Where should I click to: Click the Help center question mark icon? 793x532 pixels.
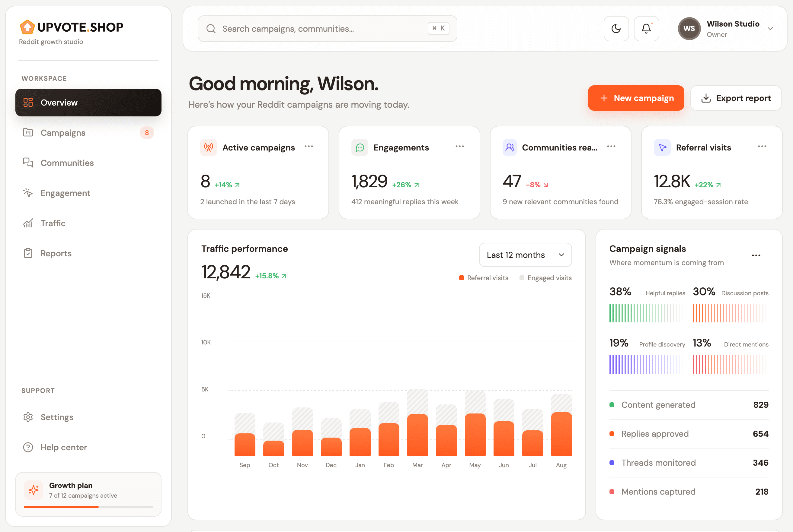(x=28, y=447)
